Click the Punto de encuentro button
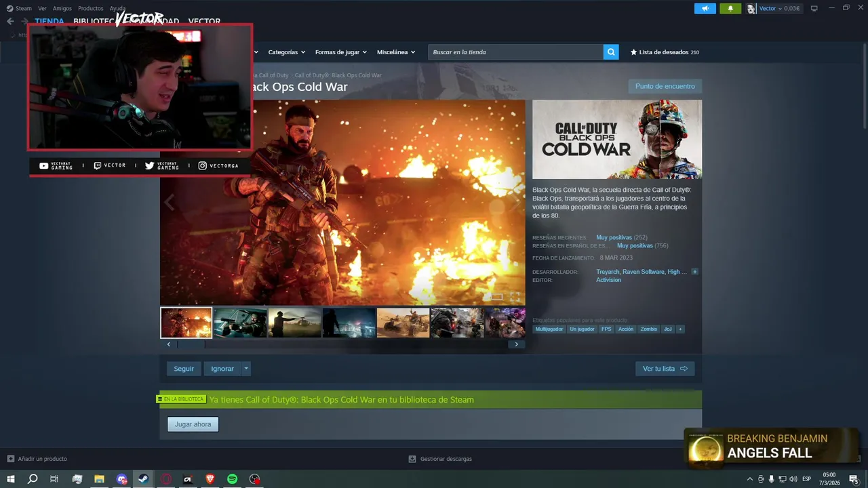 pos(665,86)
